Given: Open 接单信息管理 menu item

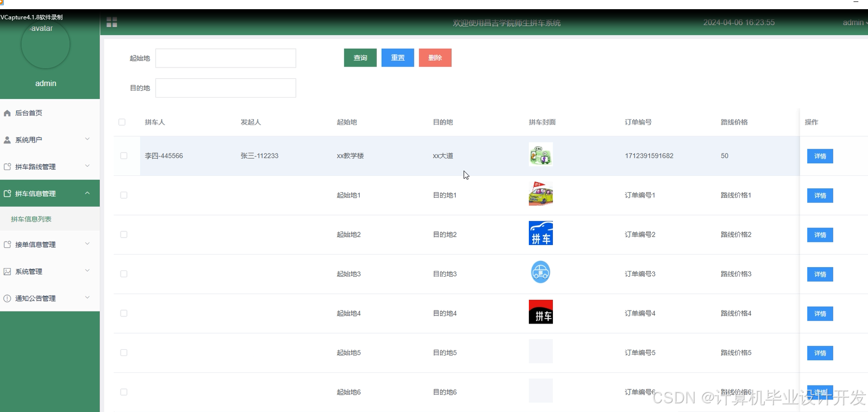Looking at the screenshot, I should [x=50, y=245].
